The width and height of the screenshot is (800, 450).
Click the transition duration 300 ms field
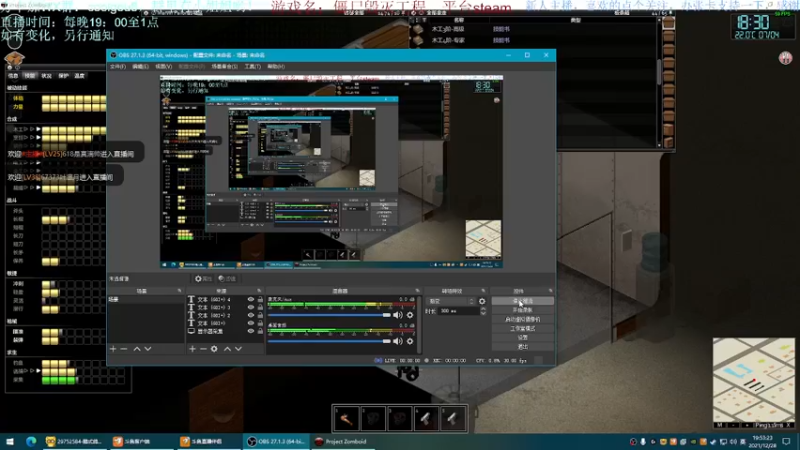tap(458, 311)
